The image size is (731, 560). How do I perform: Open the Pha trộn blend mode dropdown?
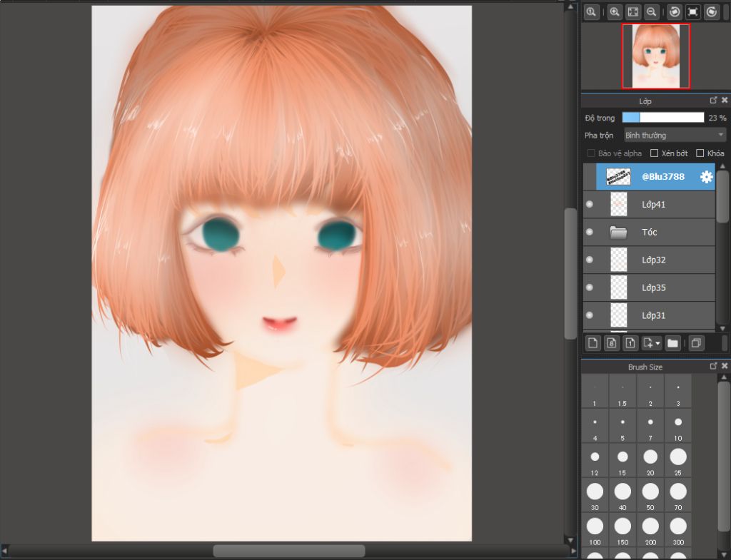[x=675, y=135]
